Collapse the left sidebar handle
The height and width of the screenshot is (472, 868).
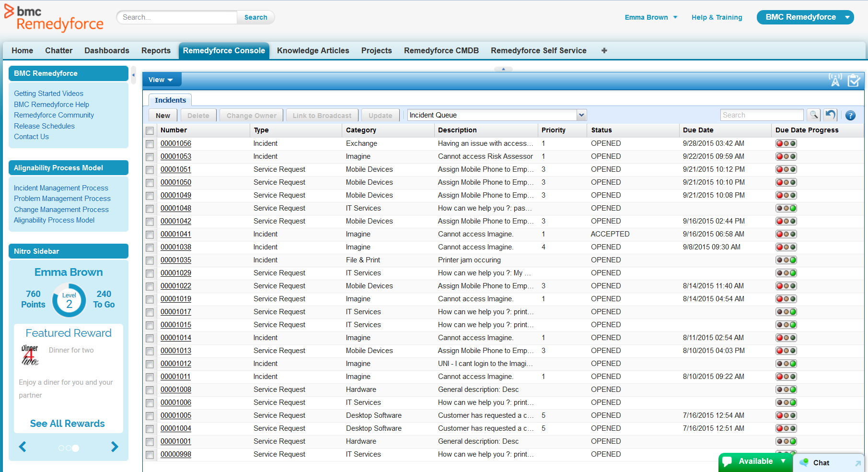point(133,75)
